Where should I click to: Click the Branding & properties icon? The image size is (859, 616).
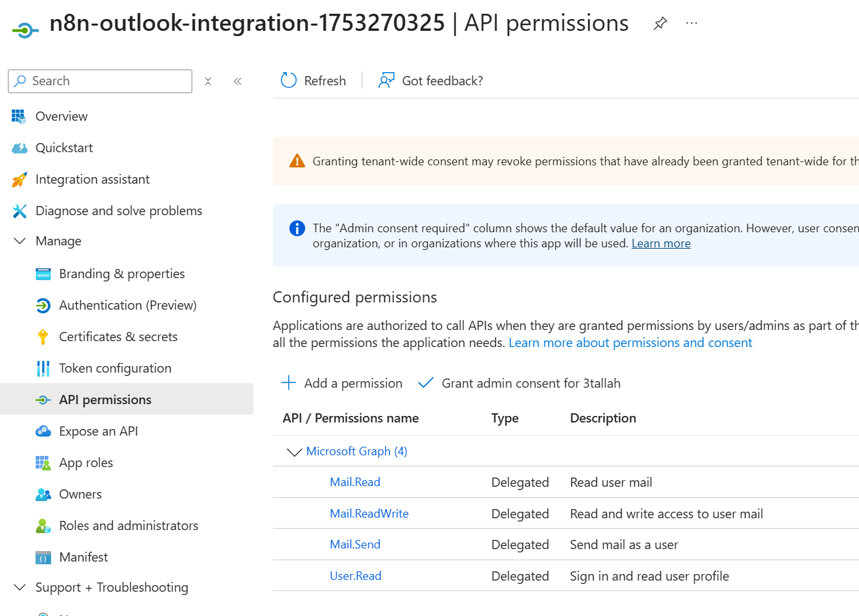point(43,274)
